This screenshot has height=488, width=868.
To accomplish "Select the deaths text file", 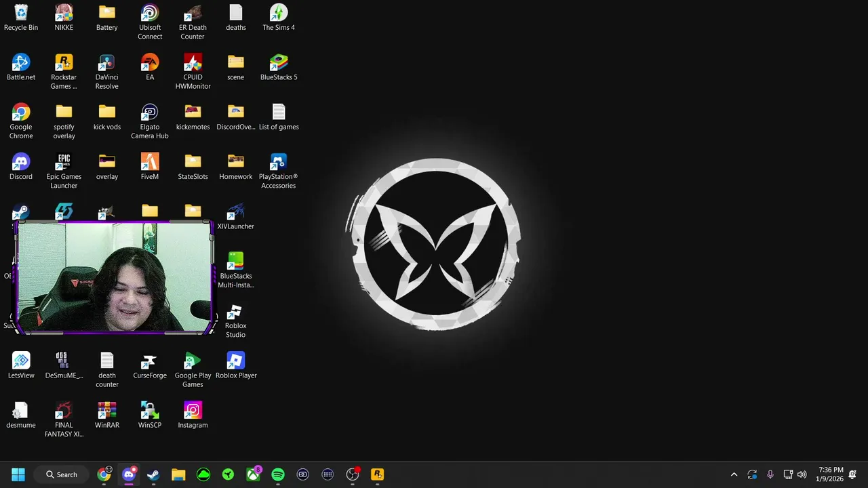I will pos(236,18).
